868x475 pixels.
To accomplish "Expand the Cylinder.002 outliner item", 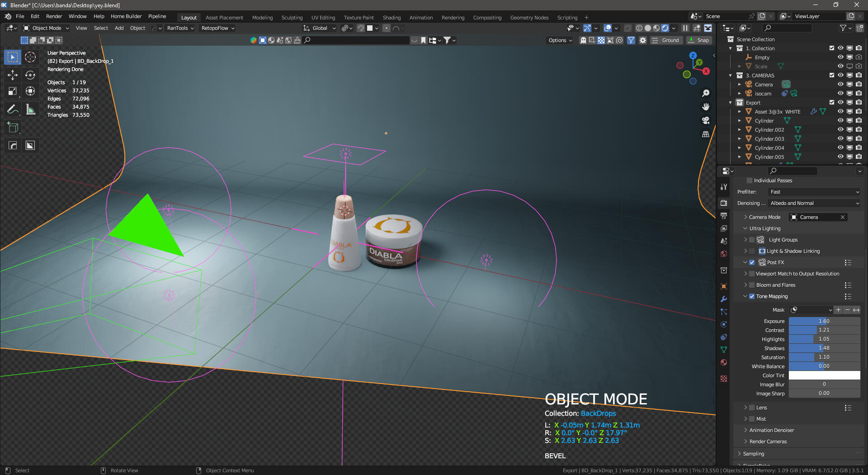I will (740, 130).
